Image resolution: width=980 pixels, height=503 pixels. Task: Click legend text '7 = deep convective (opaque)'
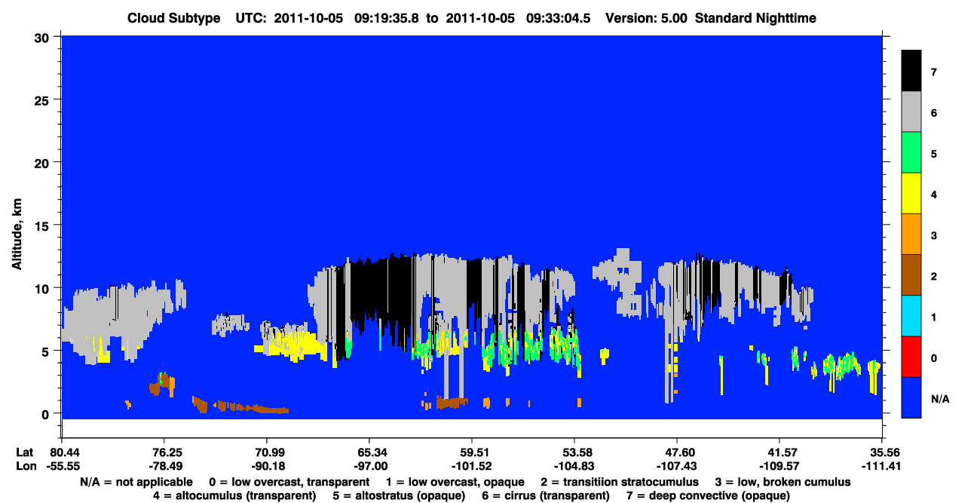coord(708,495)
